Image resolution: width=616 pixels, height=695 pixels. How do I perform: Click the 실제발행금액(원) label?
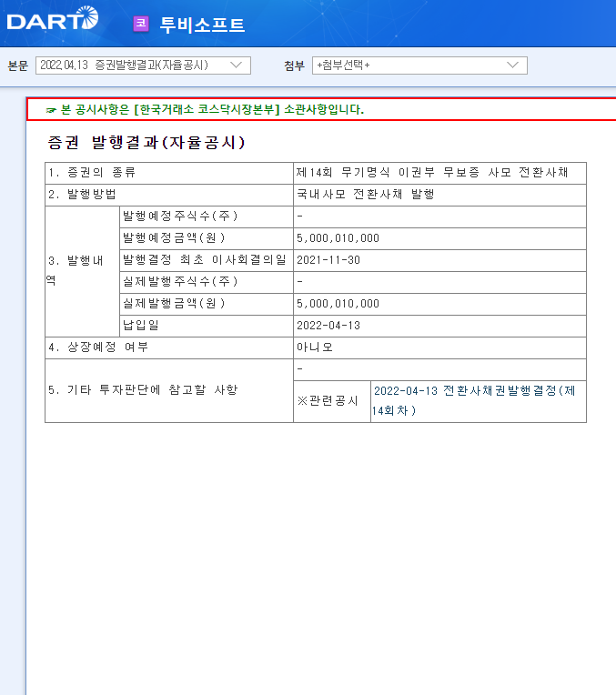pyautogui.click(x=174, y=303)
